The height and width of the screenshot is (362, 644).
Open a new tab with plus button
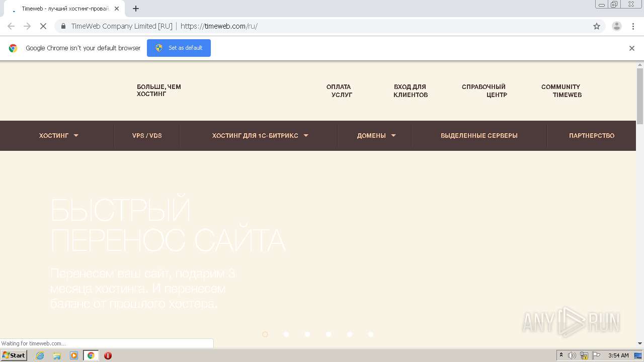[x=136, y=9]
